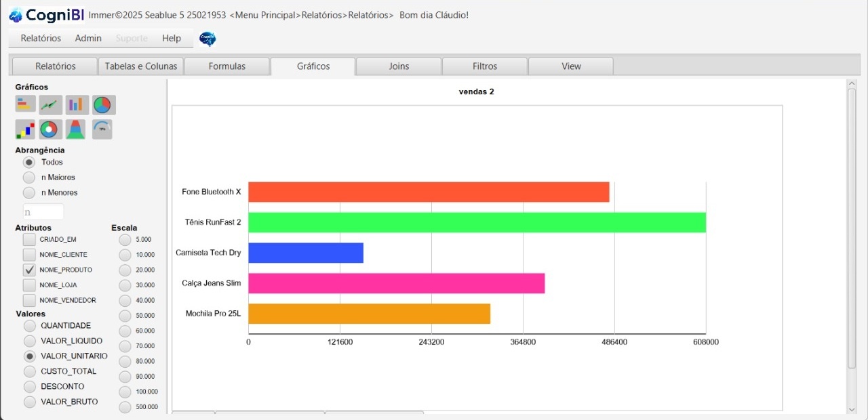Choose the line chart icon

[51, 104]
